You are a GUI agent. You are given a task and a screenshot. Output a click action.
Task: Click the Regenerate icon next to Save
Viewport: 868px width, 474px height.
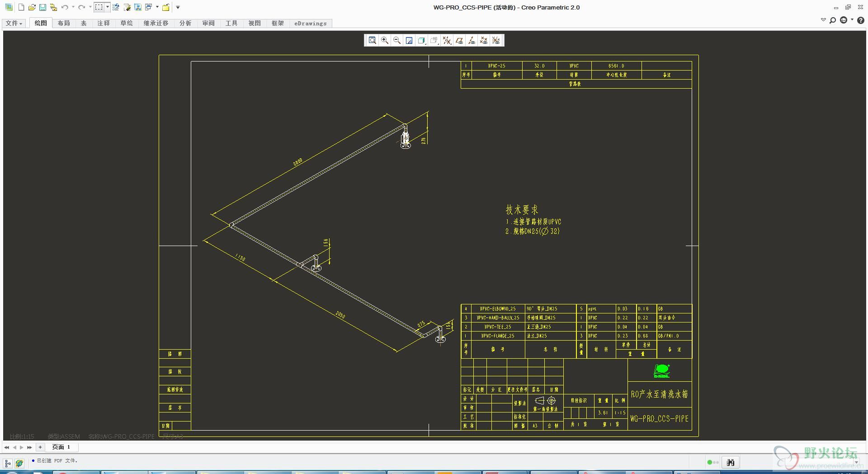(53, 7)
